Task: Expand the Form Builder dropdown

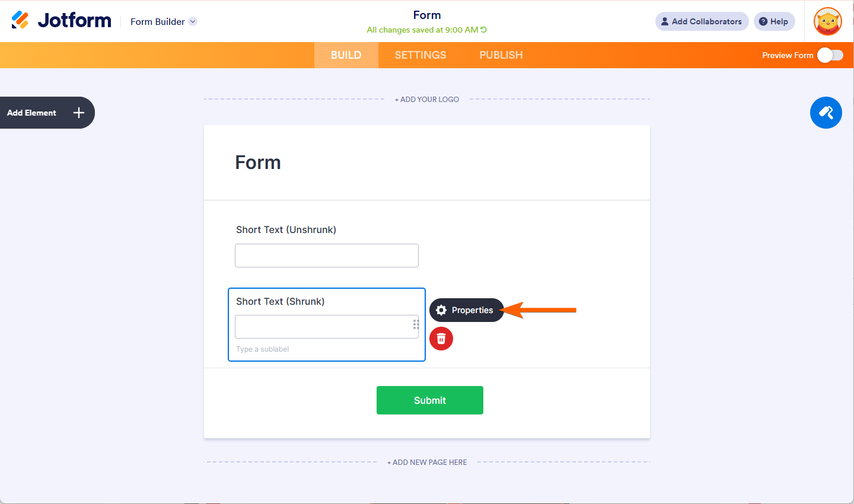Action: pyautogui.click(x=193, y=21)
